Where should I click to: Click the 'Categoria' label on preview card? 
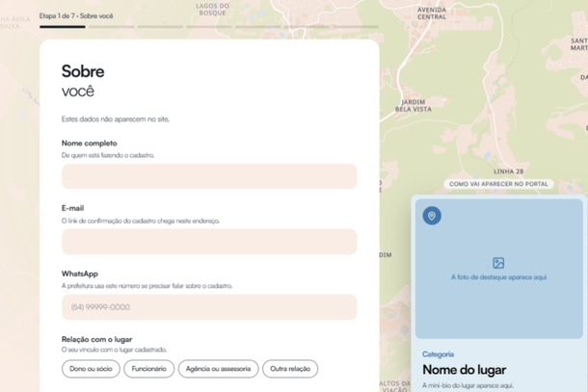click(438, 354)
